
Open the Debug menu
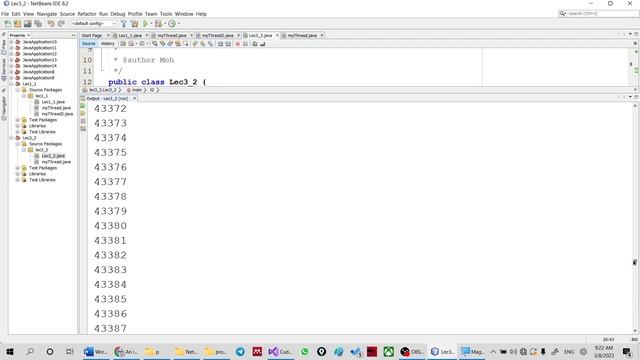pyautogui.click(x=118, y=14)
